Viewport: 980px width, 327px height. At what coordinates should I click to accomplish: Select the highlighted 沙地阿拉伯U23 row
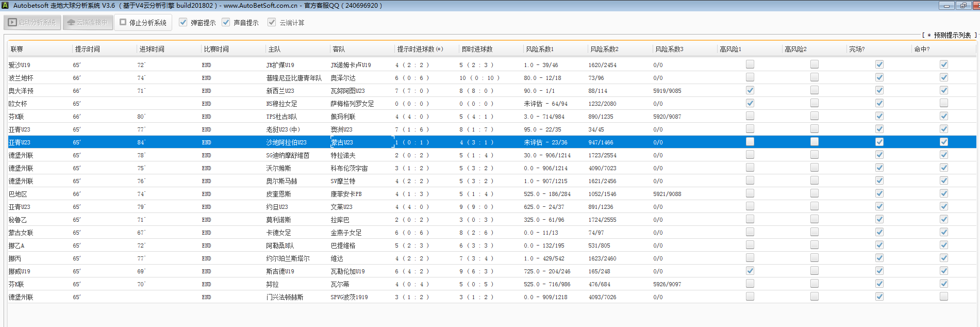point(286,142)
